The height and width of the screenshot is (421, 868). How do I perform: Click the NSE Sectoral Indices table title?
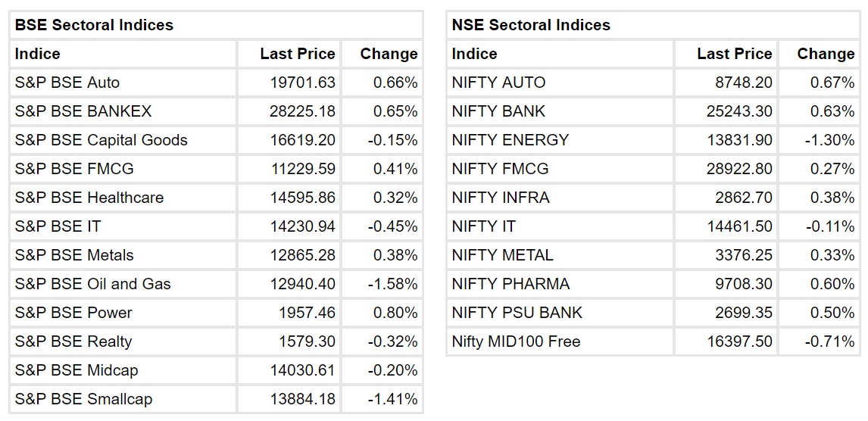530,25
